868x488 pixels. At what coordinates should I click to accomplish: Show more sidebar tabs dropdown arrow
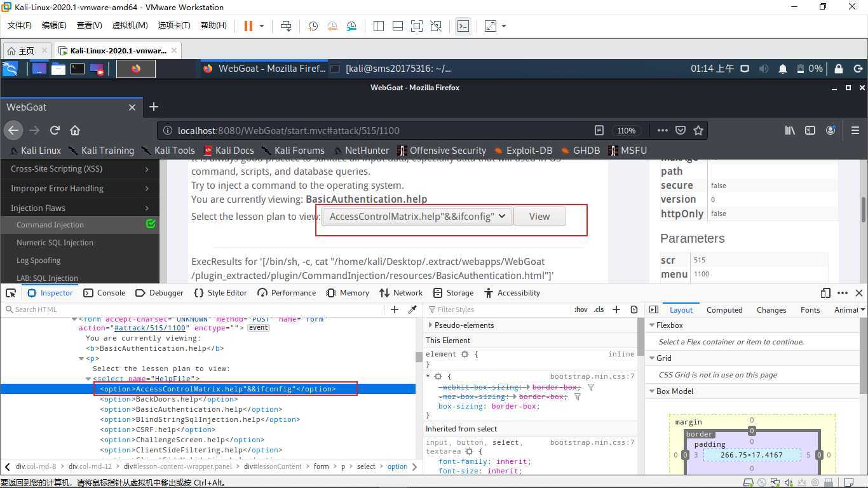click(x=862, y=309)
